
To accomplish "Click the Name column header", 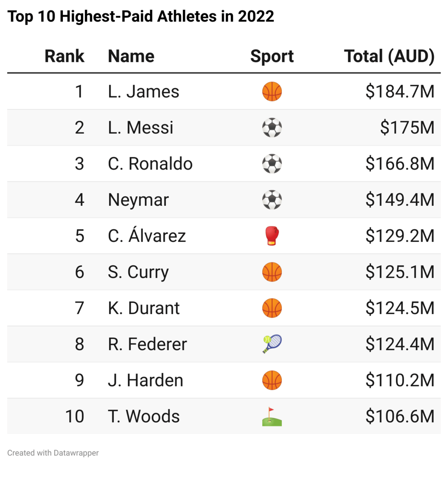I will coord(131,56).
